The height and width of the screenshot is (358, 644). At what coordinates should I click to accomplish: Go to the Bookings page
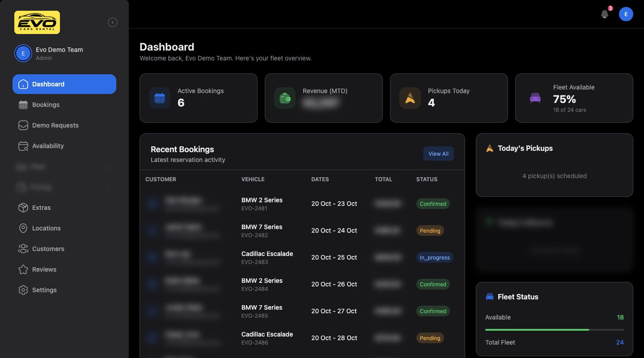[x=64, y=105]
